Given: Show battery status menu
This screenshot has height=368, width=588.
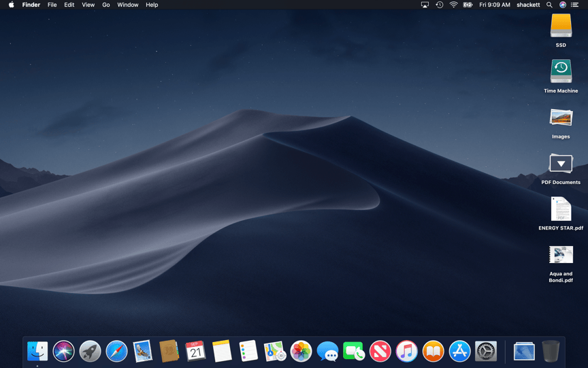Looking at the screenshot, I should click(468, 5).
